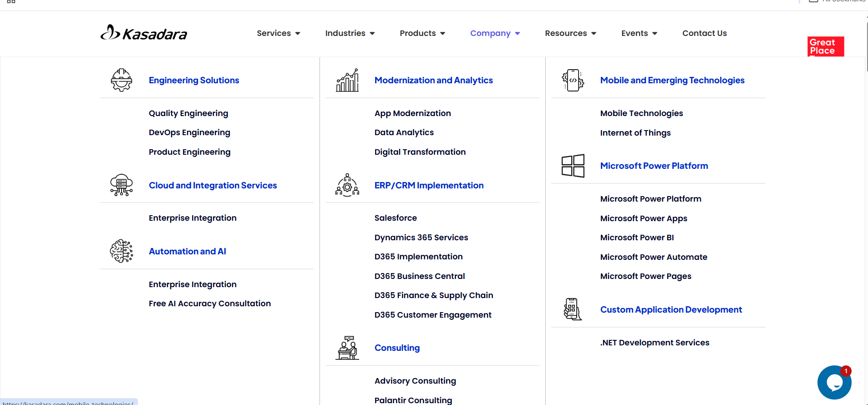868x405 pixels.
Task: Click the Microsoft Power Platform windows icon
Action: pos(573,166)
